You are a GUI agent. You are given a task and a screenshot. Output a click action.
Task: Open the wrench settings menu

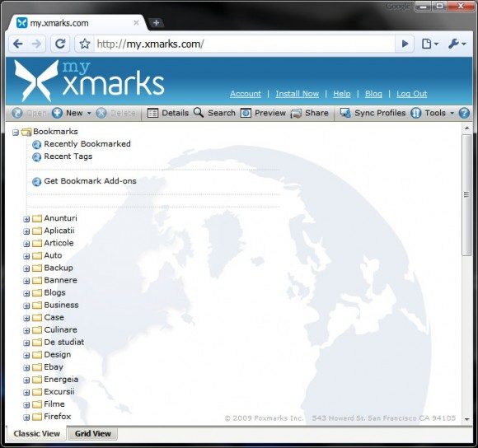pos(457,44)
